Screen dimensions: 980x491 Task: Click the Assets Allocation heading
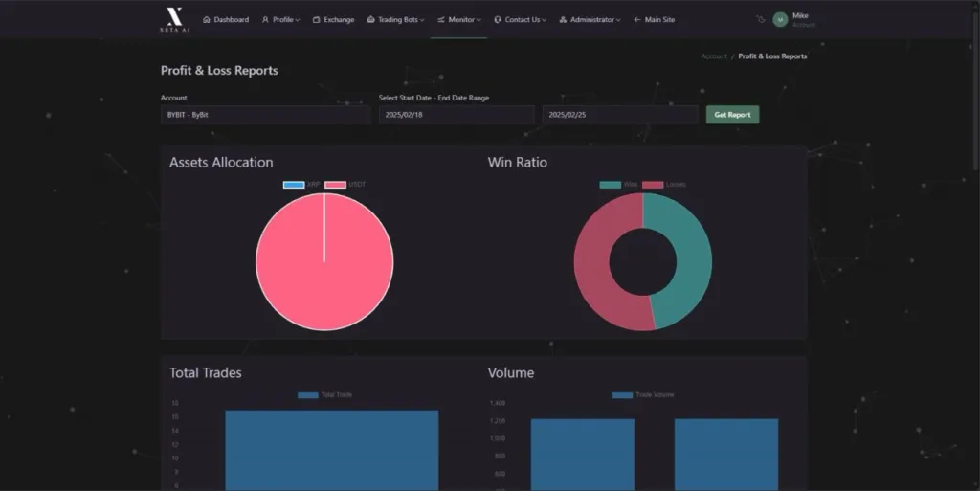(221, 163)
